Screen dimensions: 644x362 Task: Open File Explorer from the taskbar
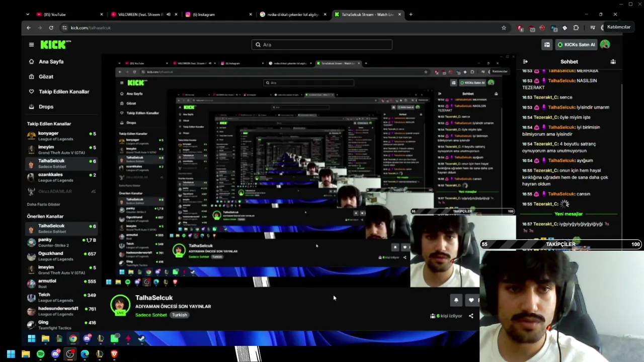[x=26, y=354]
